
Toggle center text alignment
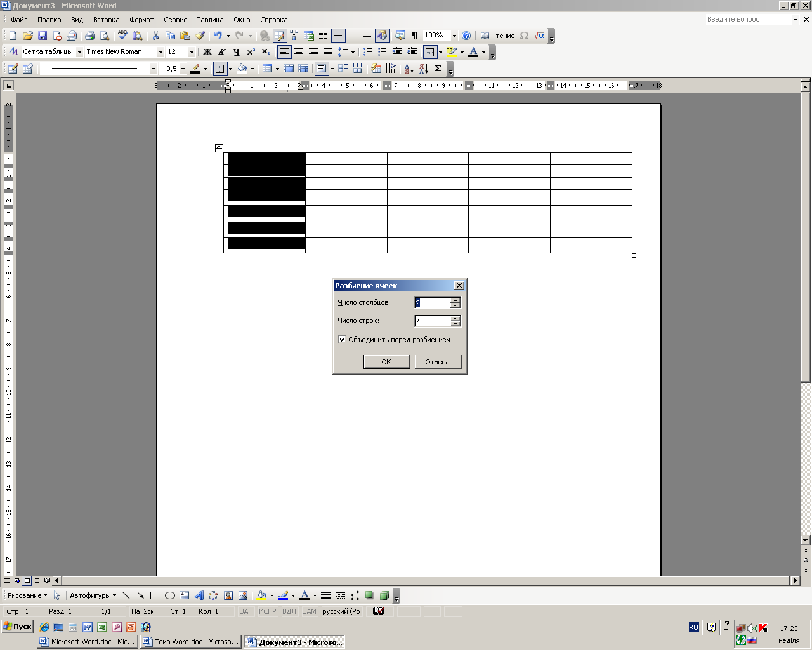point(299,52)
